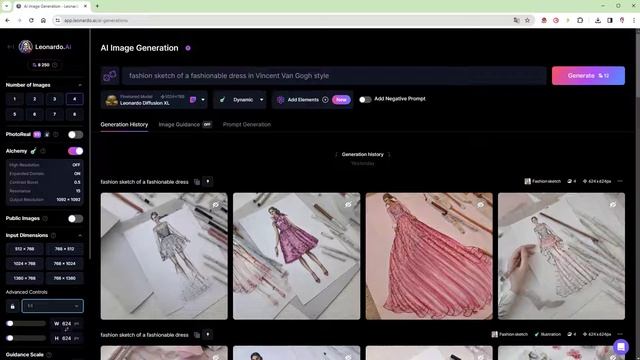The image size is (640, 360).
Task: Collapse the Number of Images section
Action: (80, 85)
